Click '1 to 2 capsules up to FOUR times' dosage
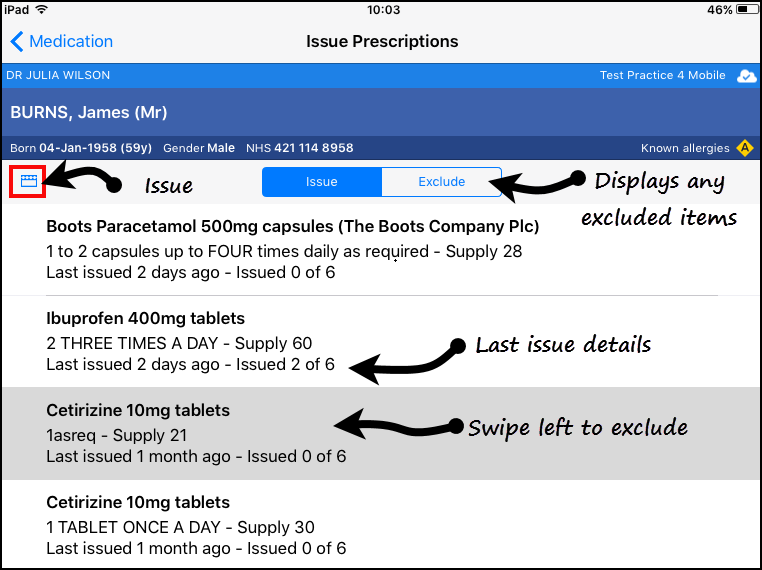 (x=284, y=251)
